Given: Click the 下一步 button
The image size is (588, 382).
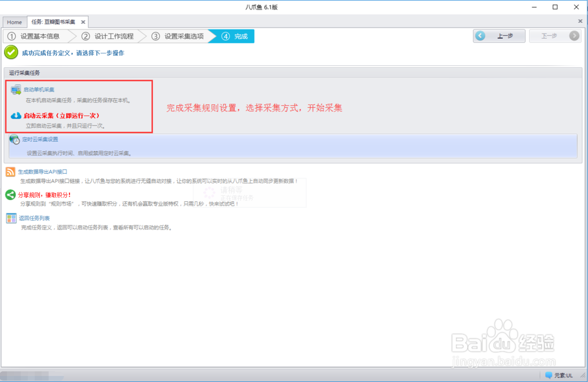Looking at the screenshot, I should pyautogui.click(x=555, y=36).
